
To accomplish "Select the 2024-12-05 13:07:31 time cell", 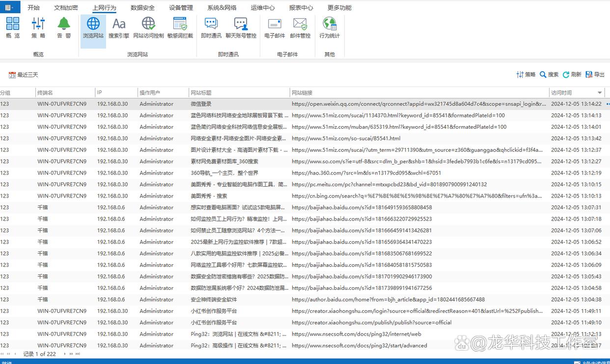I will click(576, 207).
